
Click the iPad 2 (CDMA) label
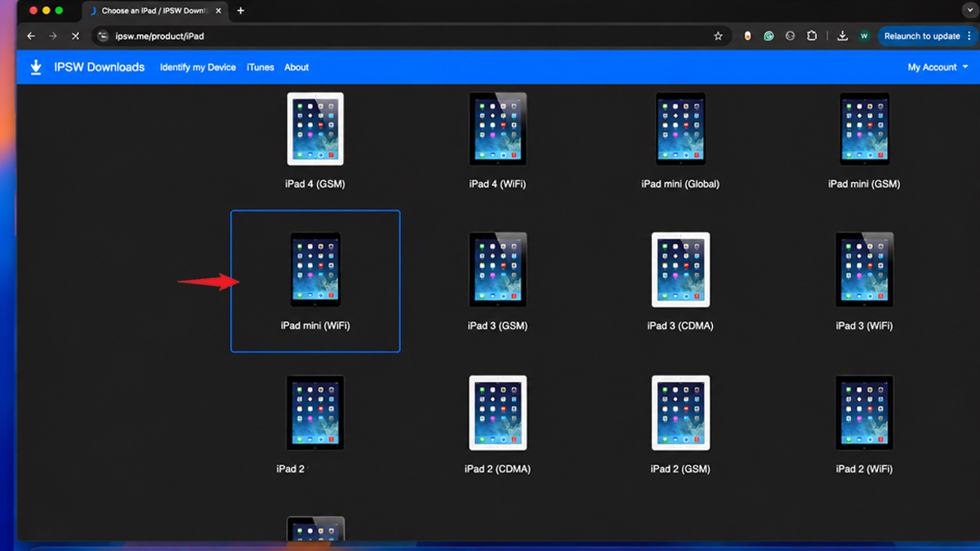click(x=497, y=469)
